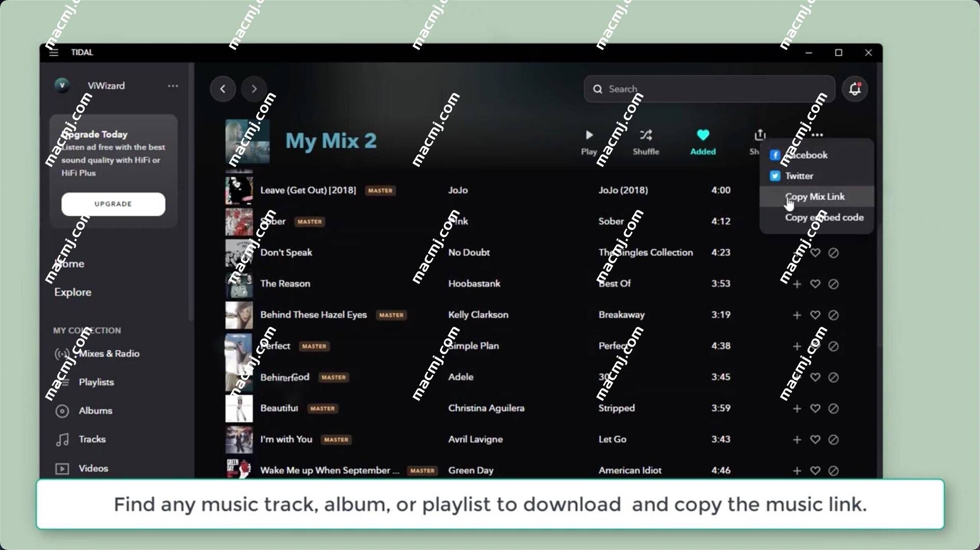Click Leave (Get Out) [2018] track title
The height and width of the screenshot is (550, 980).
(308, 190)
